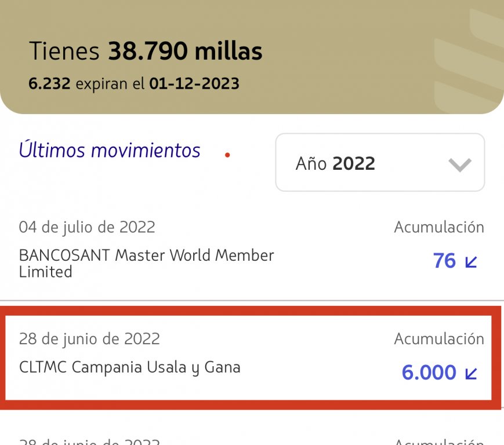Click the 28 de junio de 2022 date in the highlighted row
The width and height of the screenshot is (504, 445).
[89, 338]
